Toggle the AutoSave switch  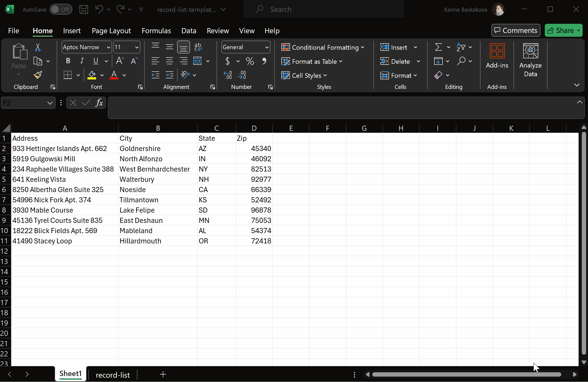(x=61, y=9)
